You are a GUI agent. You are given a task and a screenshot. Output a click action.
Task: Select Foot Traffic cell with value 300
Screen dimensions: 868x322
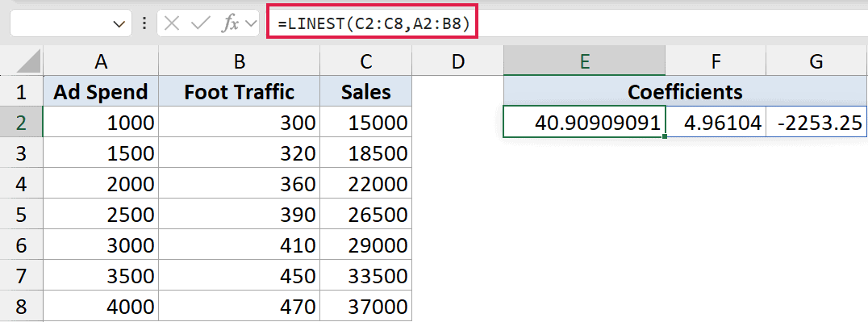pos(239,122)
